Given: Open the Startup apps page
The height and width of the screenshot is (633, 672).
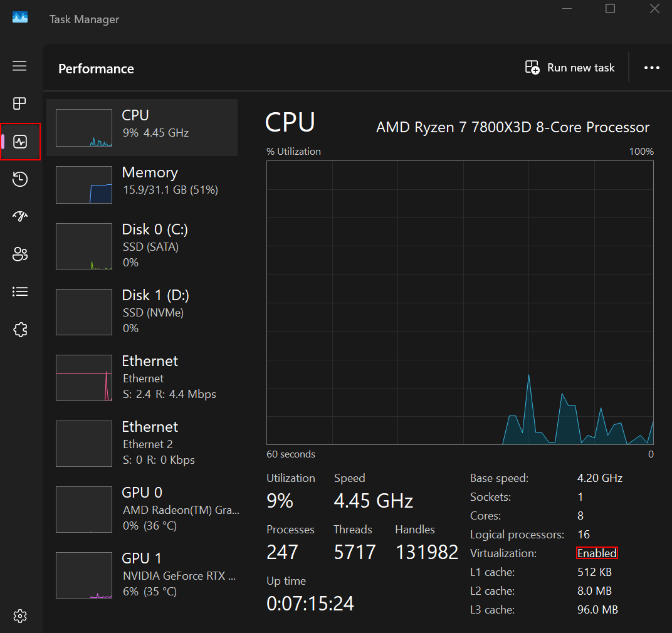Looking at the screenshot, I should click(x=19, y=216).
